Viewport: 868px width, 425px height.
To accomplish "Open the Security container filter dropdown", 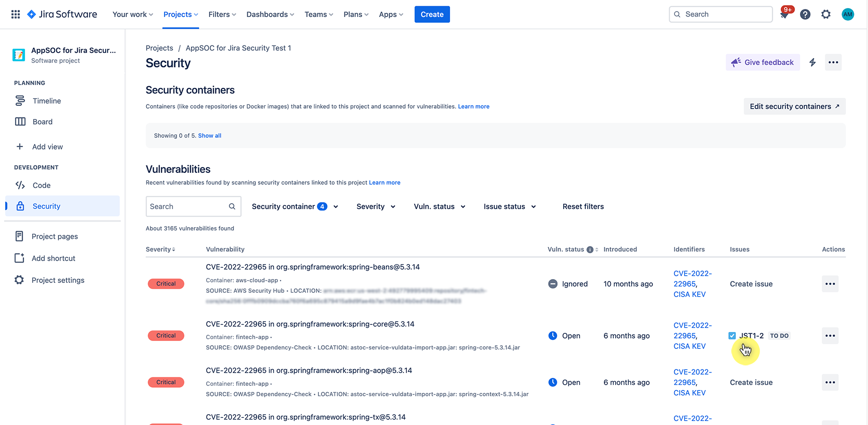I will [x=295, y=207].
